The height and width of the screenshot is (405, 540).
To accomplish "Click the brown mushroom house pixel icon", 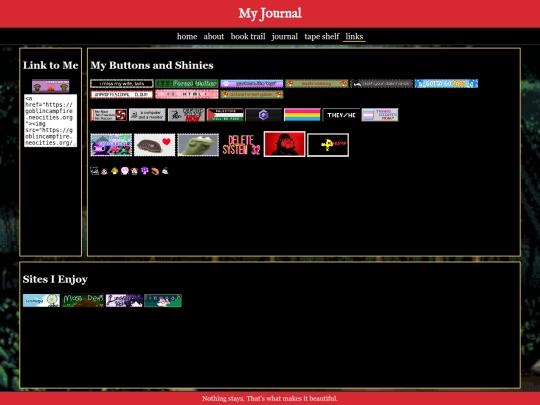I will (x=135, y=171).
